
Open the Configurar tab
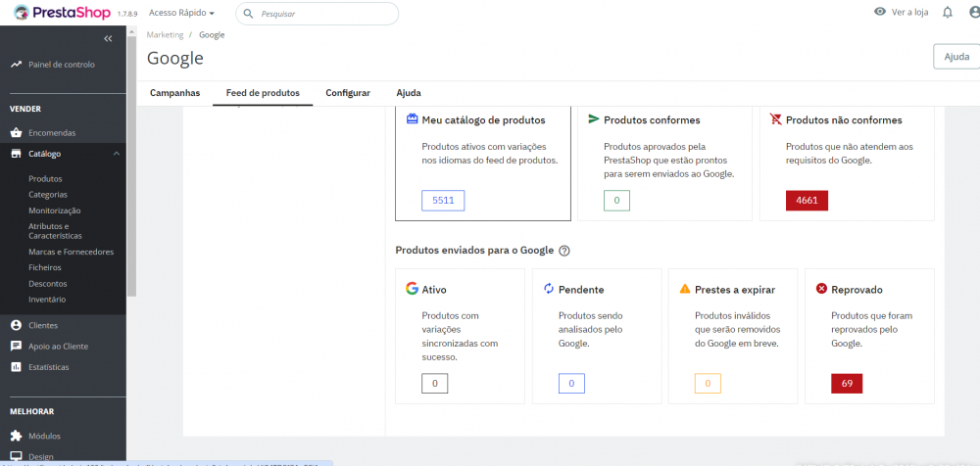pyautogui.click(x=348, y=93)
